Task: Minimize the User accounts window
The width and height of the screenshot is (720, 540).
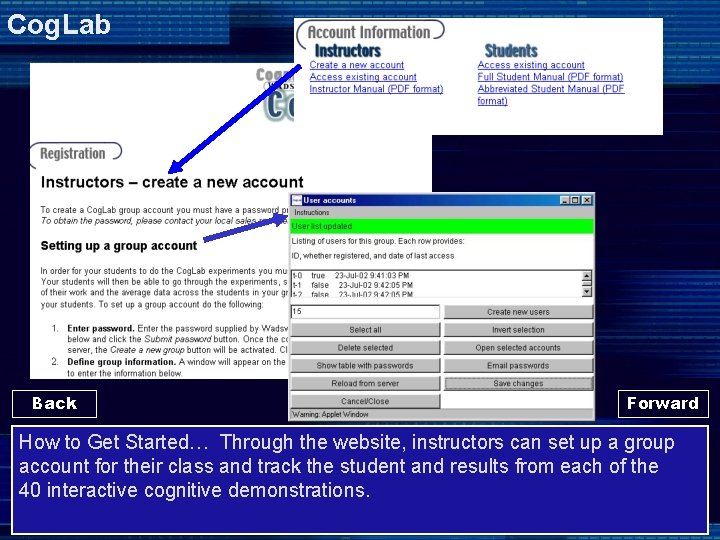Action: [x=565, y=200]
